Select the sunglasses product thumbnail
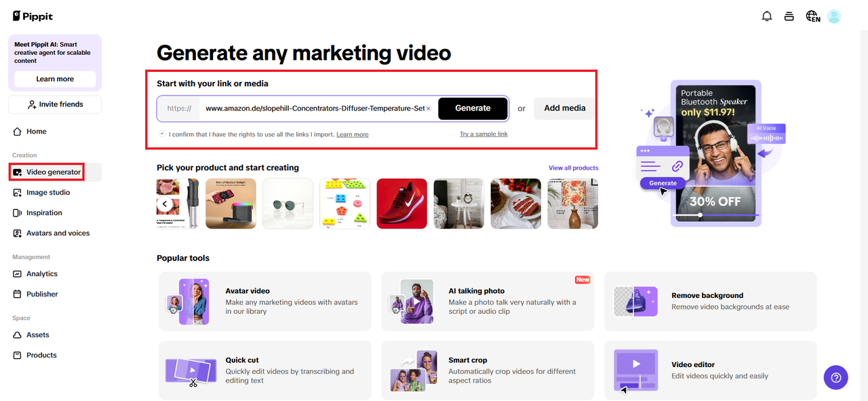 coord(288,204)
